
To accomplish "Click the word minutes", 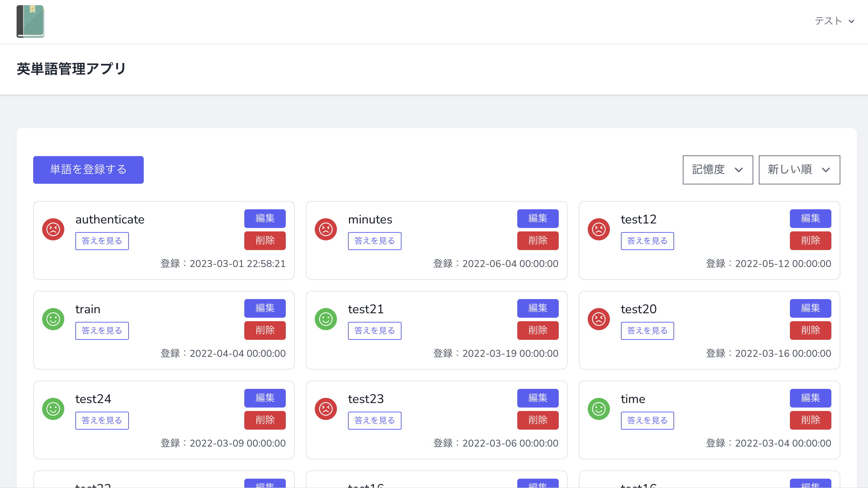I will click(x=370, y=219).
